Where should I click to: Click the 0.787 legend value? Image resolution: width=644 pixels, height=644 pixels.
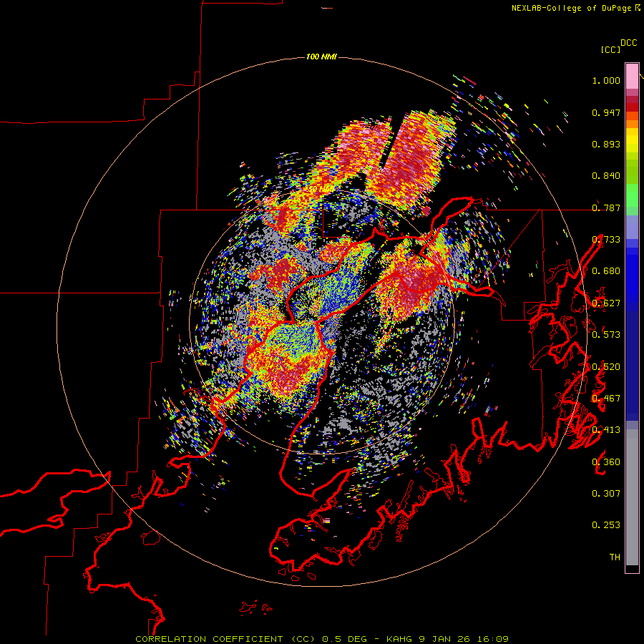click(x=606, y=208)
